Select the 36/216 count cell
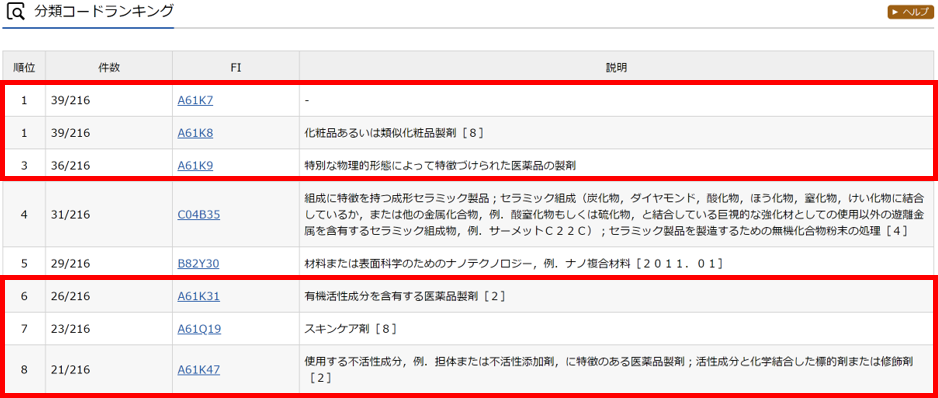The image size is (938, 398). coord(109,165)
